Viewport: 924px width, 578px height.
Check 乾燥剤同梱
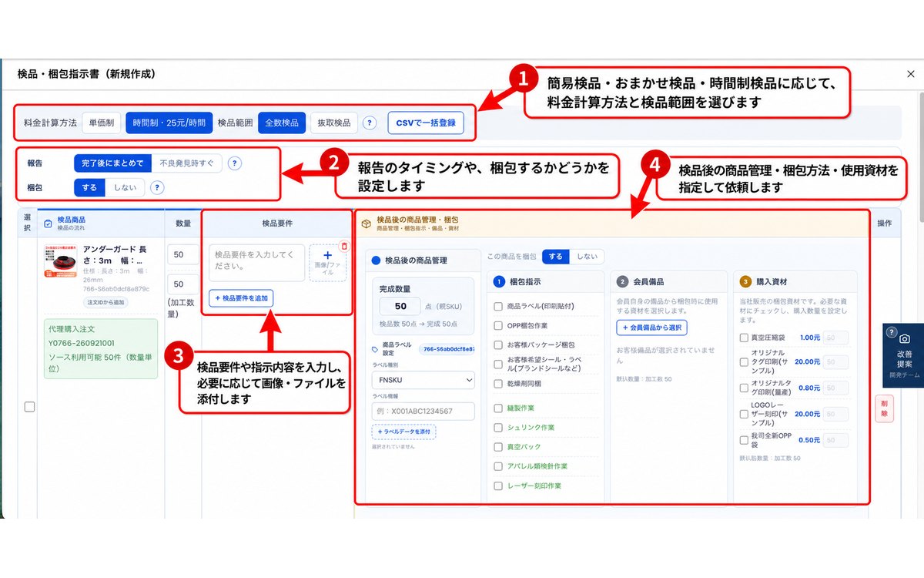tap(498, 383)
